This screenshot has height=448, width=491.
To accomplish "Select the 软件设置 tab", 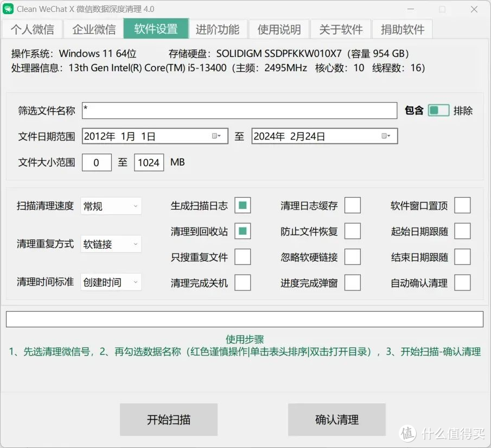I will [x=156, y=29].
